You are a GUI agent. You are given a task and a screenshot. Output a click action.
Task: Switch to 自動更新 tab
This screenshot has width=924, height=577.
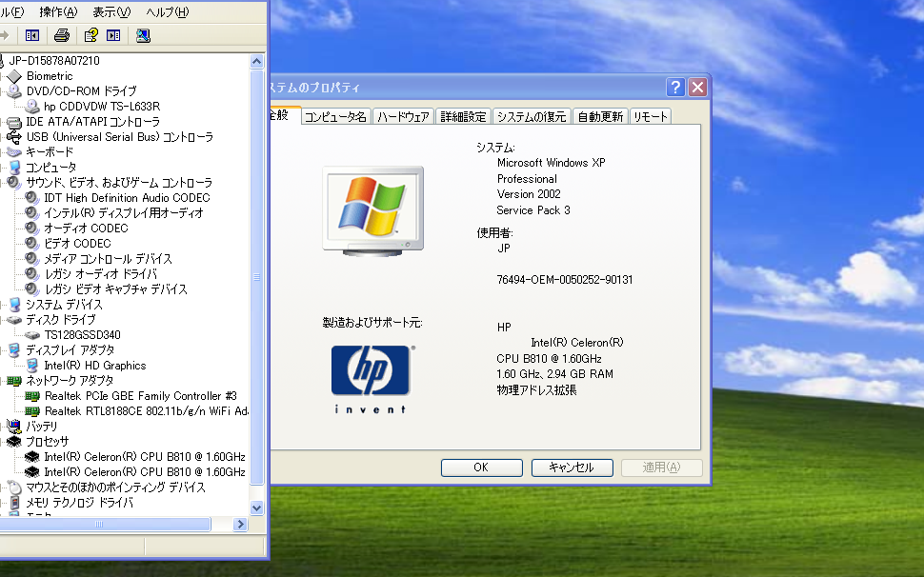coord(600,116)
